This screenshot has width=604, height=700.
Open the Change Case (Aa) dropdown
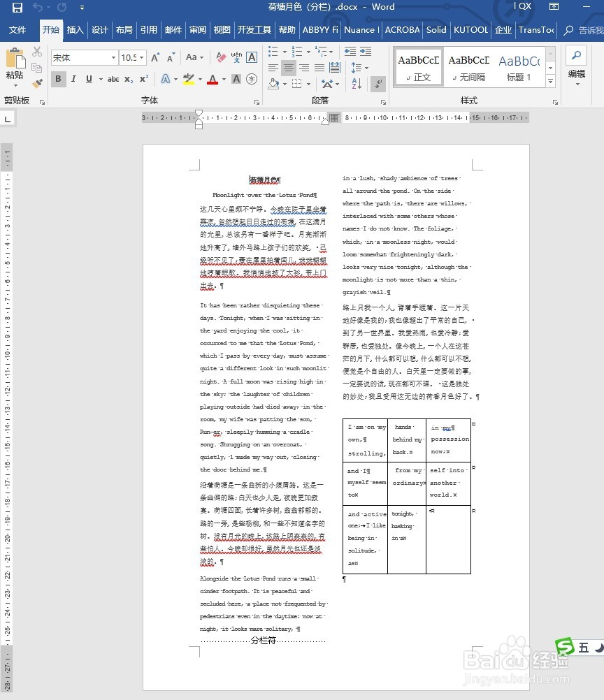[195, 57]
